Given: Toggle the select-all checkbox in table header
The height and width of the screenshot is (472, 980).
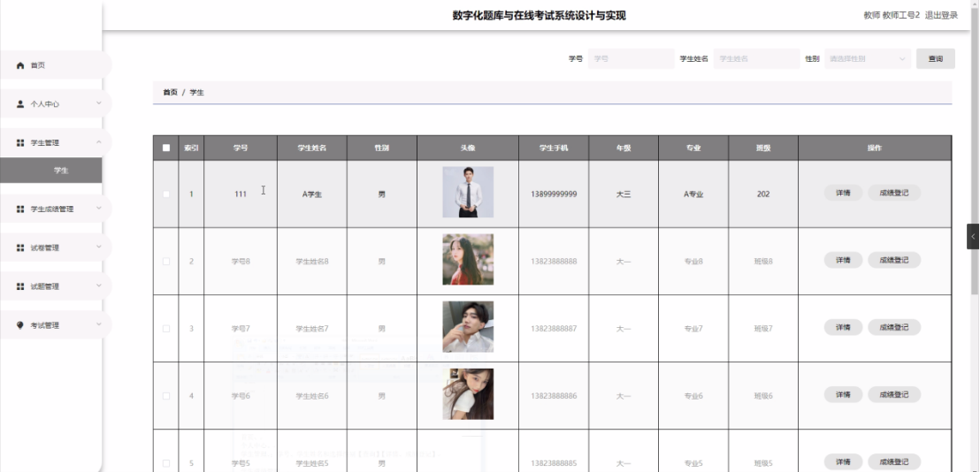Looking at the screenshot, I should (x=165, y=148).
